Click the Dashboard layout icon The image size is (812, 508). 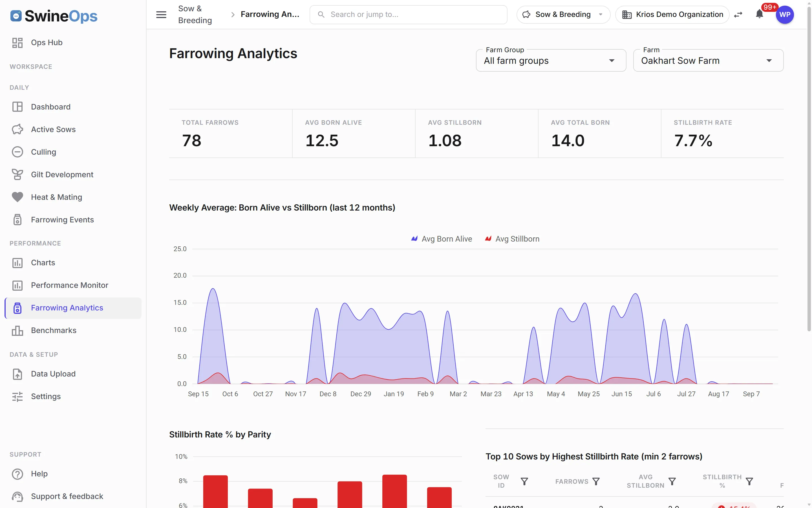17,107
